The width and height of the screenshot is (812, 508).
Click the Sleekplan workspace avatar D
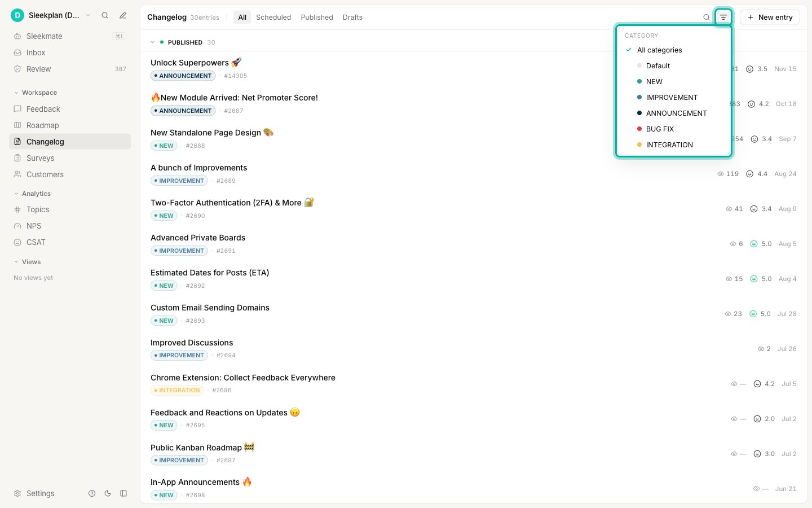coord(17,15)
